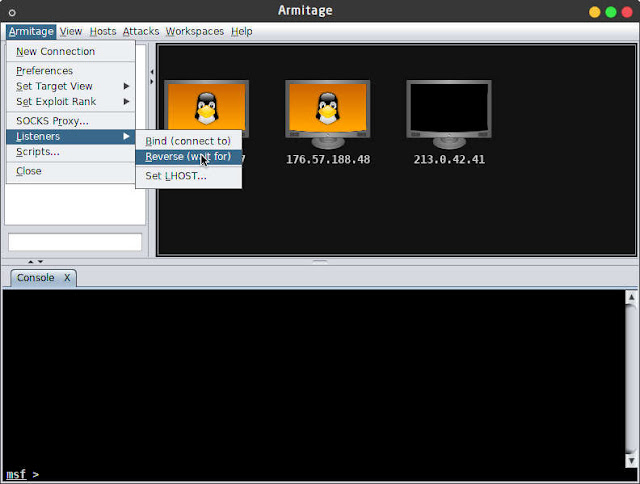
Task: Open the Attacks menu
Action: pos(141,31)
